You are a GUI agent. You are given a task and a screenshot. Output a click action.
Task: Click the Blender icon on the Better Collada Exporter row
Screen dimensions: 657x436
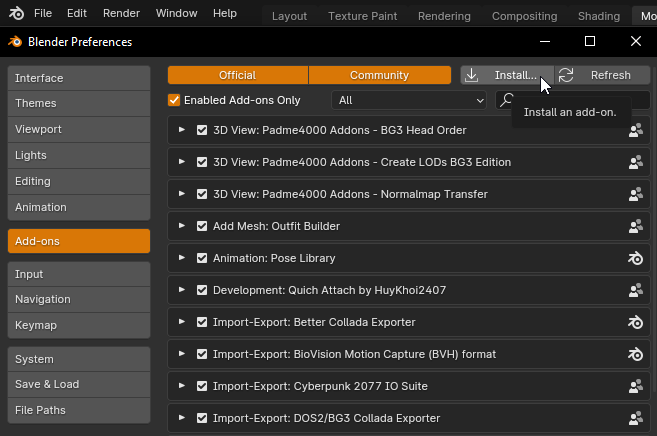click(x=635, y=322)
